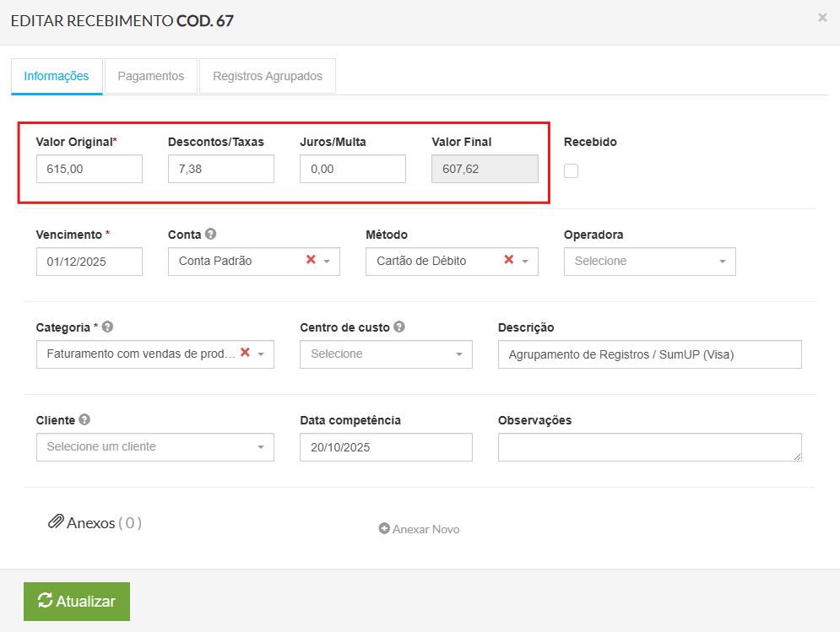The height and width of the screenshot is (632, 840).
Task: Click the help icon beside Categoria
Action: pyautogui.click(x=108, y=327)
